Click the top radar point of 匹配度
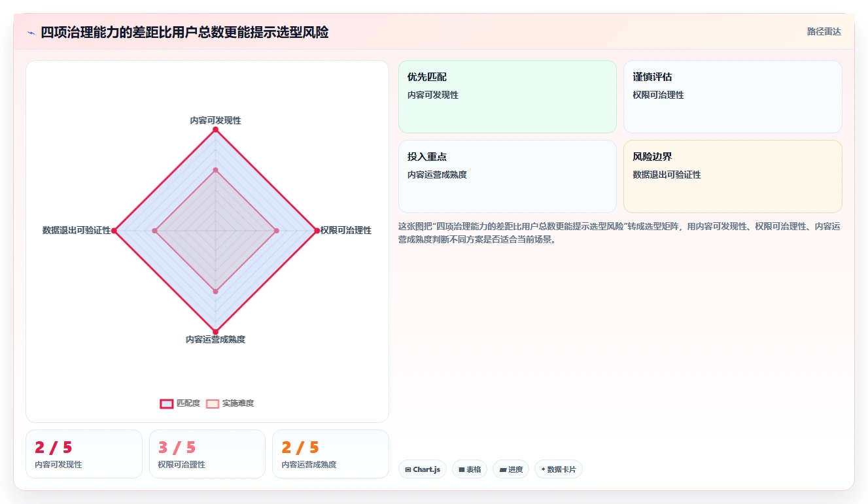This screenshot has width=868, height=504. 215,129
